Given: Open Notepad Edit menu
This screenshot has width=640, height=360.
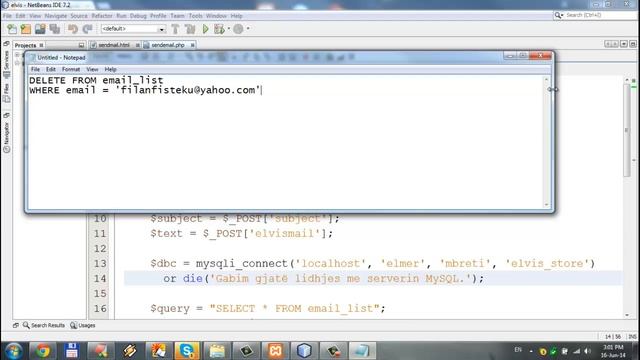Looking at the screenshot, I should pos(51,69).
